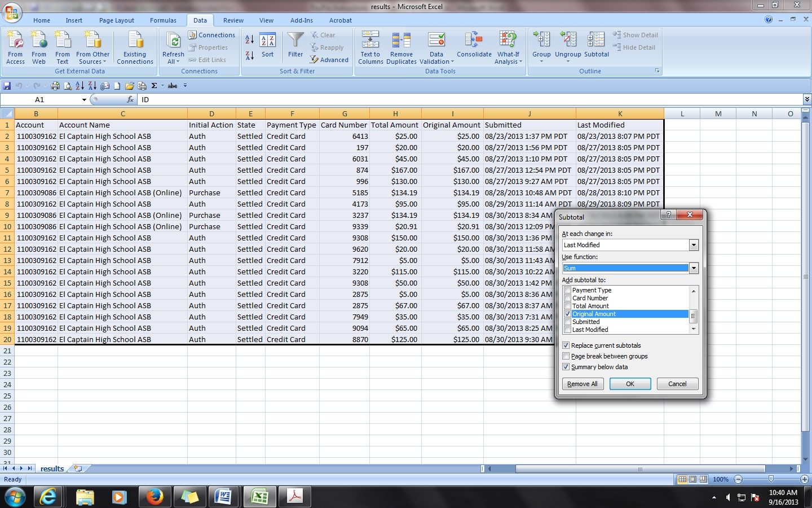Switch to the Home ribbon tab
Viewport: 812px width, 508px height.
pos(42,20)
